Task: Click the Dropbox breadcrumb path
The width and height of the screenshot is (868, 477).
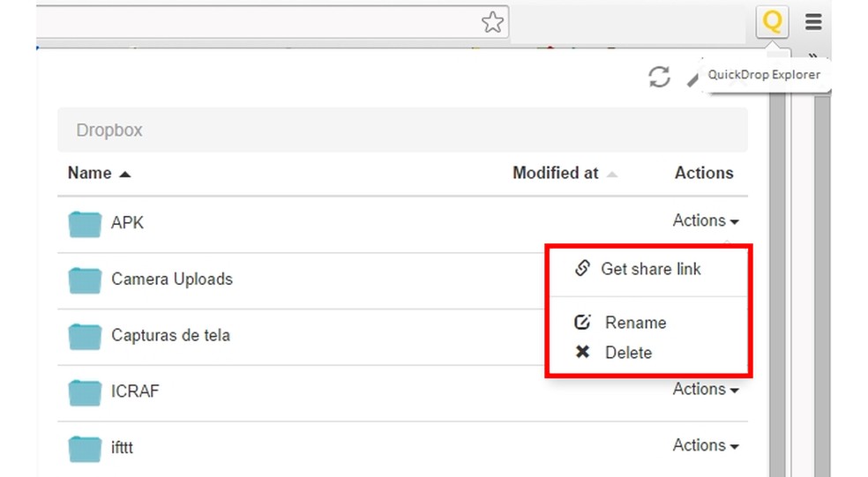Action: click(109, 130)
